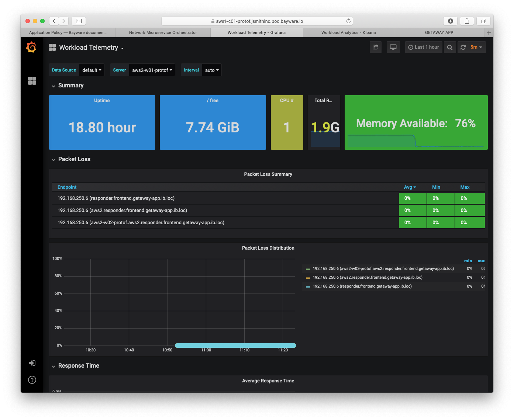514x420 pixels.
Task: Switch to Workload Analytics - Kibana tab
Action: pos(348,32)
